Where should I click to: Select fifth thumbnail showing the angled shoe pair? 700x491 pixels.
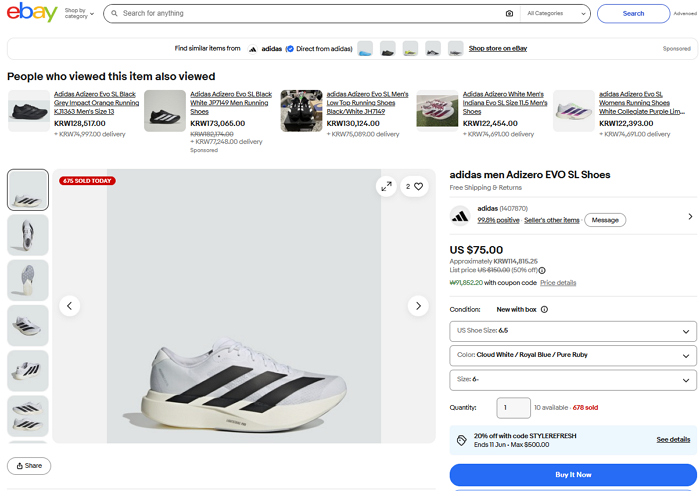point(28,370)
